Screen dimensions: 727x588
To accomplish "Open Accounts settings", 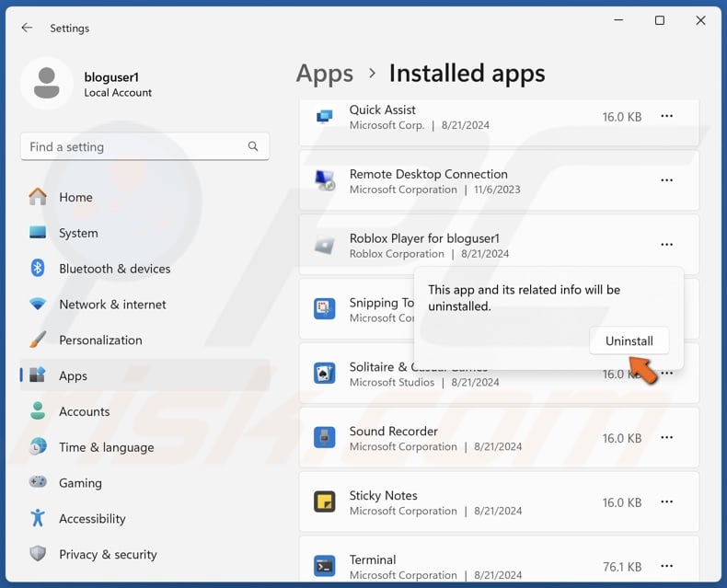I will [144, 411].
